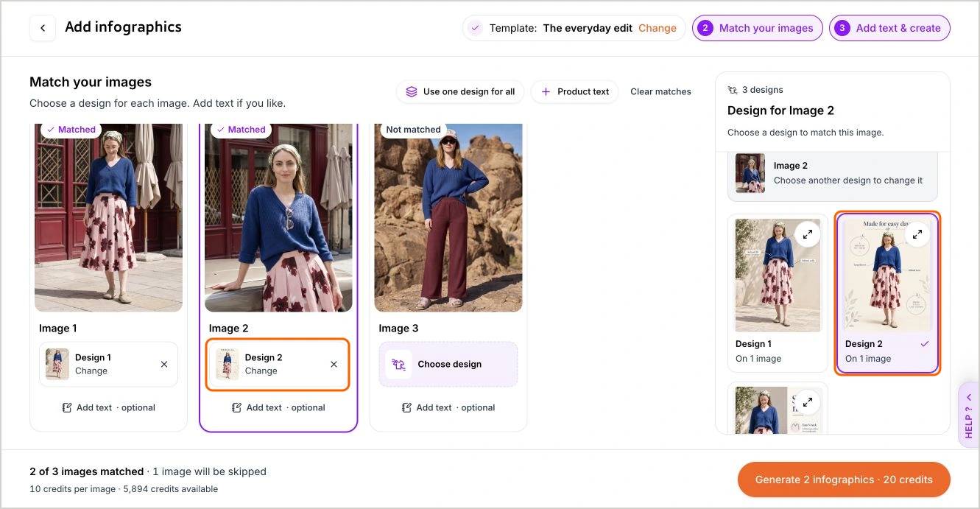980x509 pixels.
Task: Select Design 1 card
Action: click(778, 292)
